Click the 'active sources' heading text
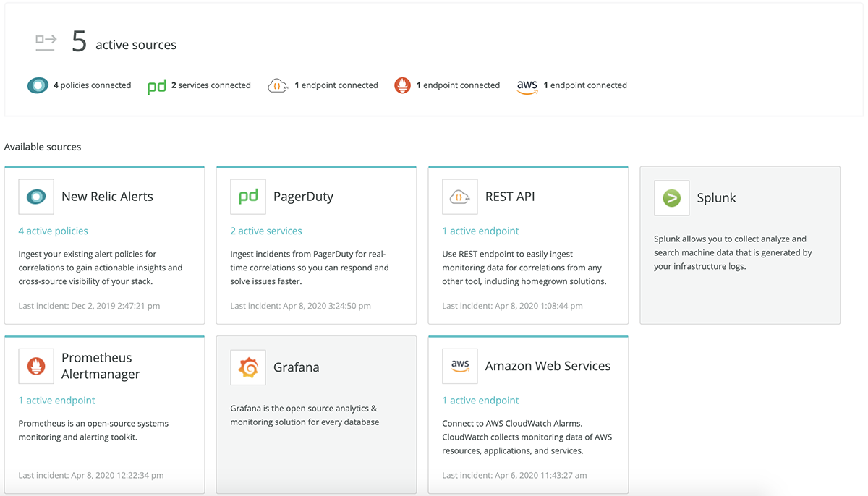The height and width of the screenshot is (496, 868). click(x=136, y=45)
